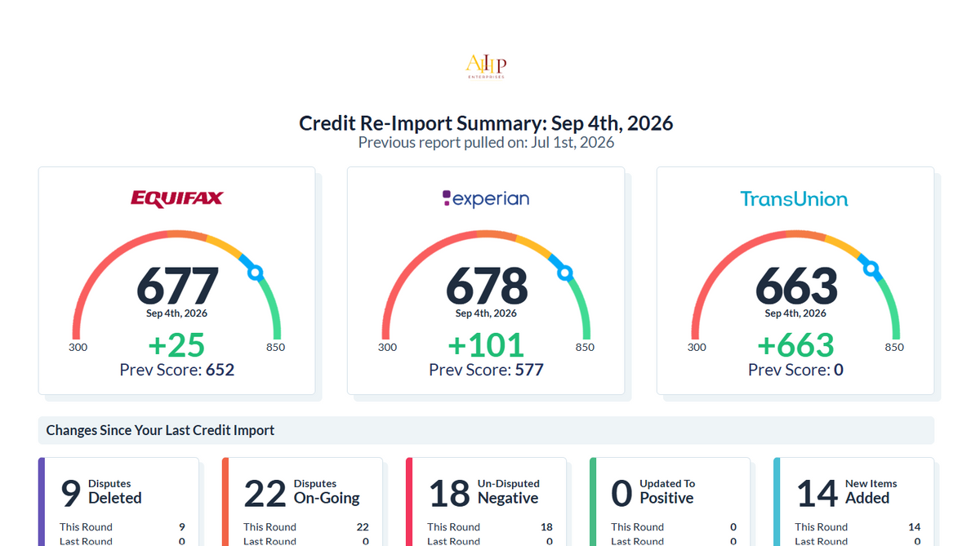
Task: Open the Un-Disputed Negative card
Action: (x=486, y=502)
